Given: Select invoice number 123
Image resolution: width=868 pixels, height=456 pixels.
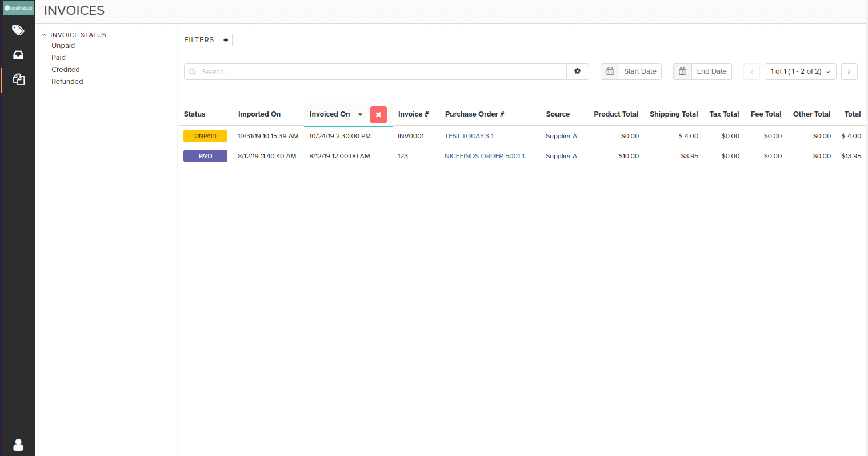Looking at the screenshot, I should coord(403,156).
